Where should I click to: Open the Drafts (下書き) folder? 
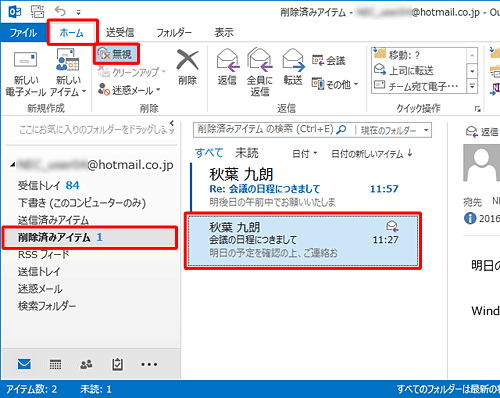(x=91, y=203)
